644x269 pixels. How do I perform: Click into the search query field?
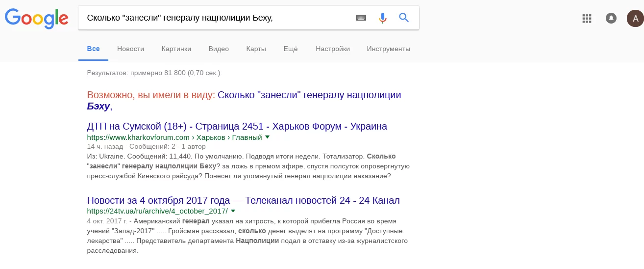[216, 18]
